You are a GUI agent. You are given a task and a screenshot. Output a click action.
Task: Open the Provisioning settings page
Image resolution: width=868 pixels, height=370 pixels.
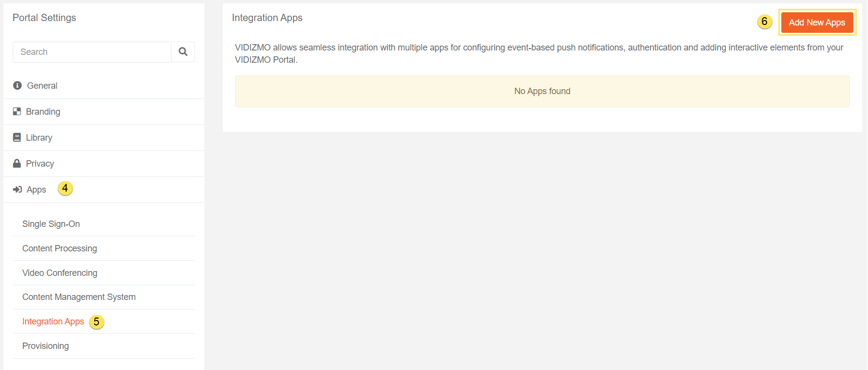[x=46, y=346]
